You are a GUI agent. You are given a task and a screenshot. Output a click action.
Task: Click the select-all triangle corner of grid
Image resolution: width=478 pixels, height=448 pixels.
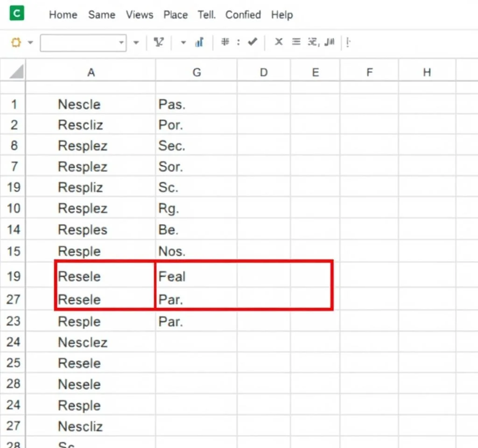(x=16, y=72)
